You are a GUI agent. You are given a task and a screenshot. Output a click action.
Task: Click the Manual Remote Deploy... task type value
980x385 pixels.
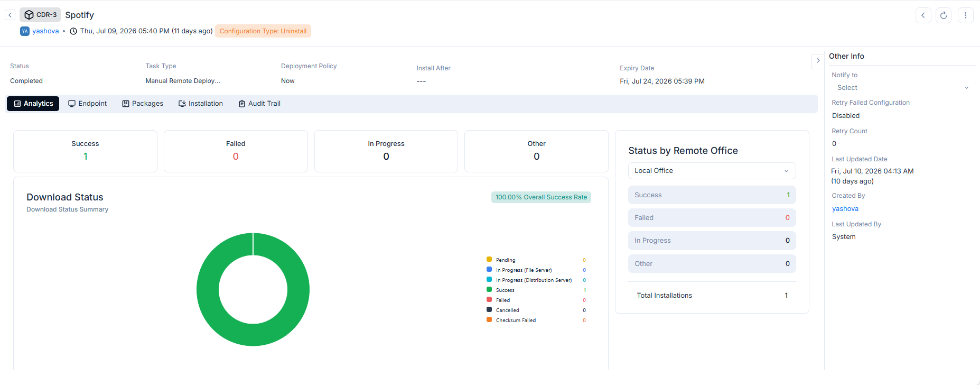point(183,81)
